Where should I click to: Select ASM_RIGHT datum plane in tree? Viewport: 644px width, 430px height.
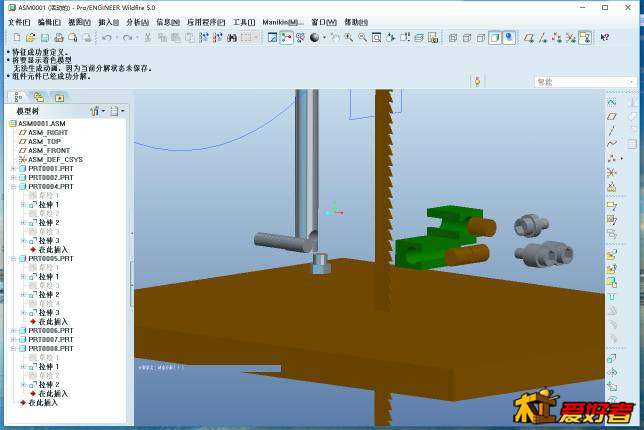pyautogui.click(x=47, y=132)
